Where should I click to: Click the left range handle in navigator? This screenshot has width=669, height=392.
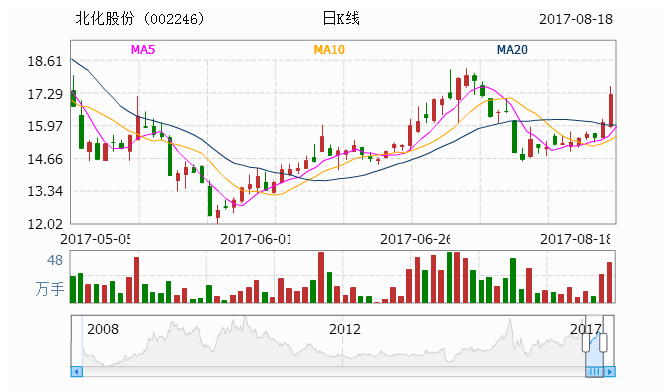[x=586, y=343]
